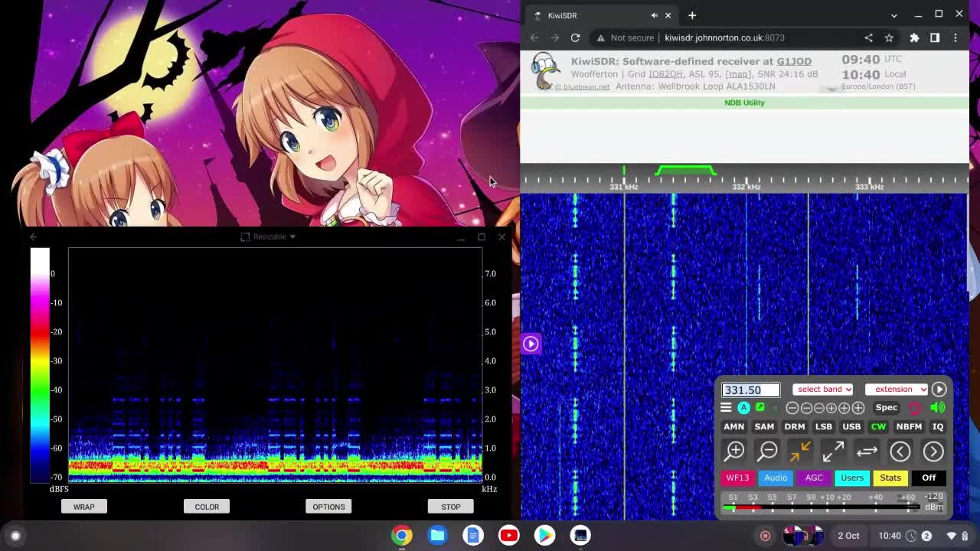Image resolution: width=980 pixels, height=551 pixels.
Task: Select AMN demodulation mode
Action: click(x=733, y=427)
